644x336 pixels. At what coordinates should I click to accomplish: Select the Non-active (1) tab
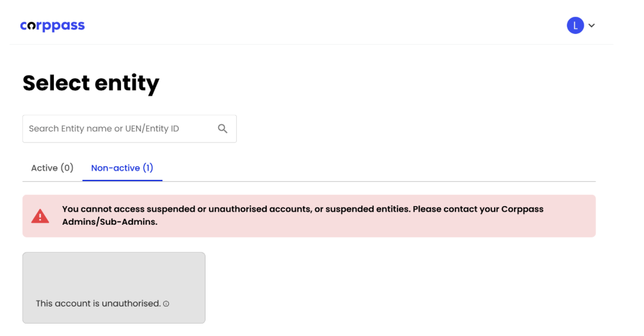[122, 168]
